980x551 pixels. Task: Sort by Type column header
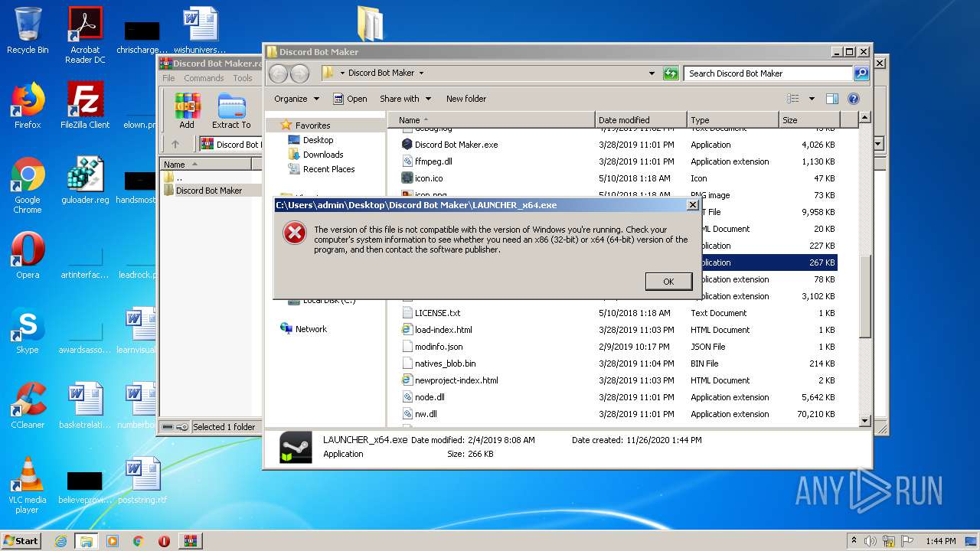point(733,120)
